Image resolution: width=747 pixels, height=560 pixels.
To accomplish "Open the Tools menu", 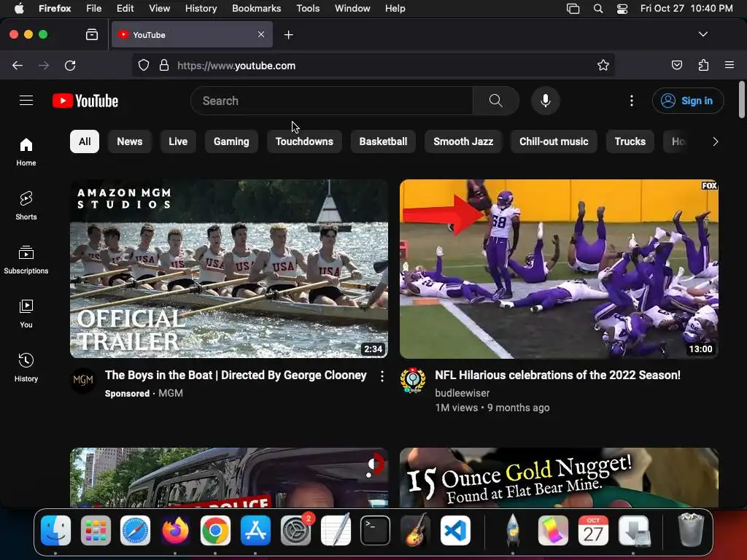I will click(308, 9).
